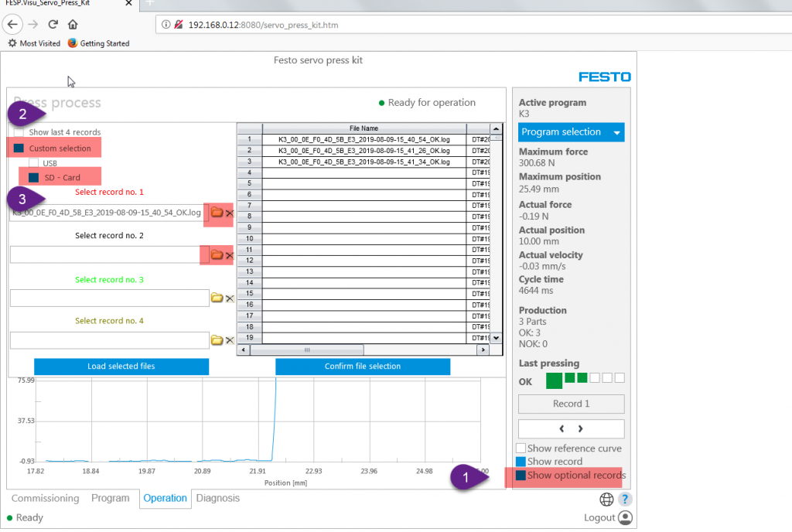Select the Operation tab
Viewport: 792px width, 532px height.
pos(166,498)
